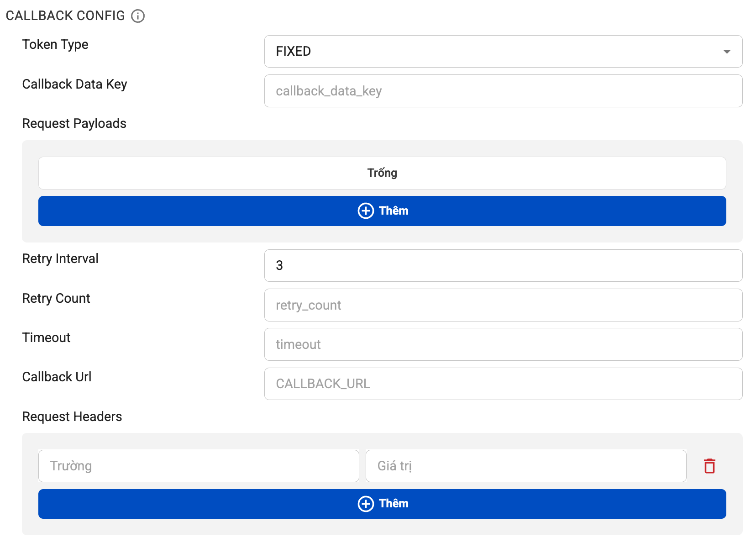The height and width of the screenshot is (548, 756).
Task: Click the plus icon on the Request Payloads Thêm button
Action: [366, 211]
